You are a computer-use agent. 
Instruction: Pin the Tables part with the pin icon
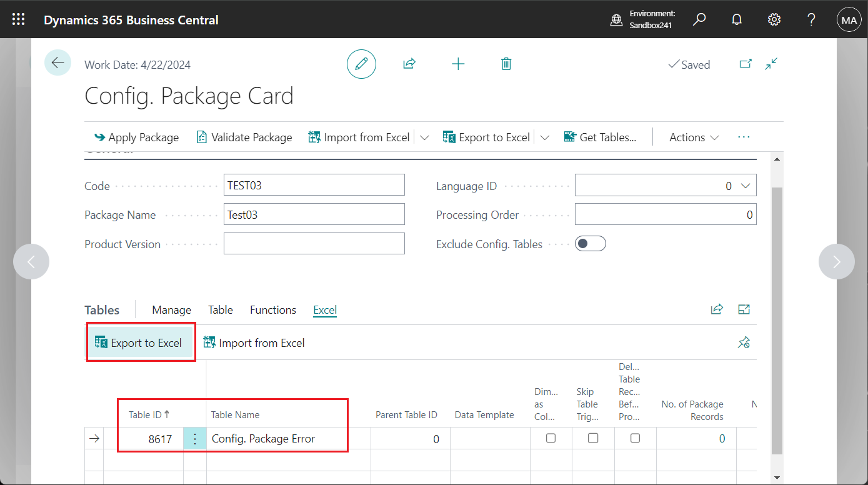click(x=744, y=342)
